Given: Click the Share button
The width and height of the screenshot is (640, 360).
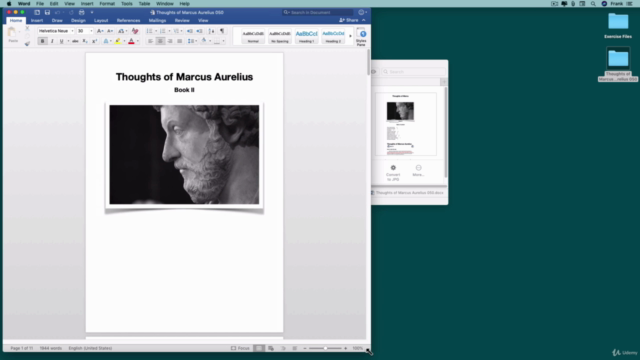Looking at the screenshot, I should (349, 20).
